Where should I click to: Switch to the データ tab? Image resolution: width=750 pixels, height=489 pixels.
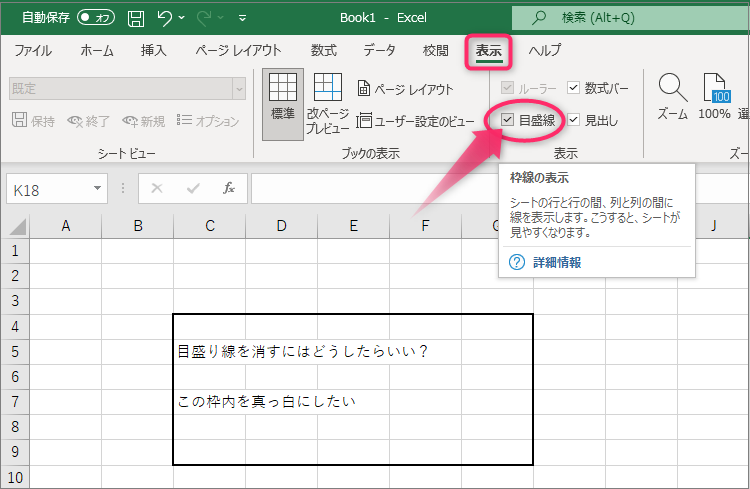pos(379,50)
